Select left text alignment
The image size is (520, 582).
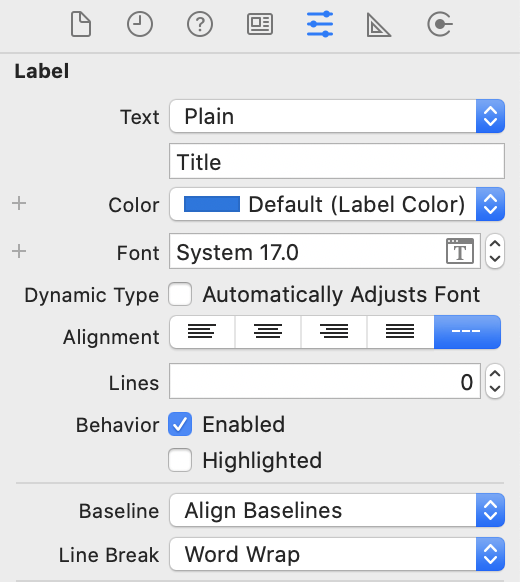click(202, 332)
